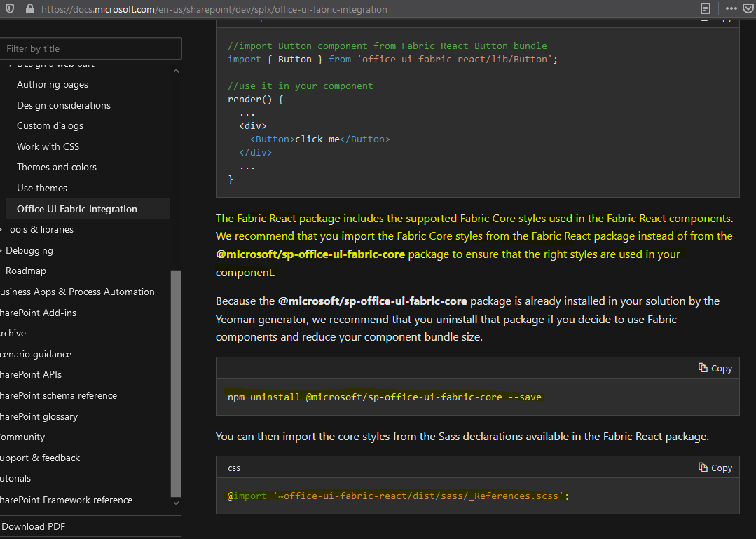756x539 pixels.
Task: Open SharePoint Framework reference item
Action: 66,500
